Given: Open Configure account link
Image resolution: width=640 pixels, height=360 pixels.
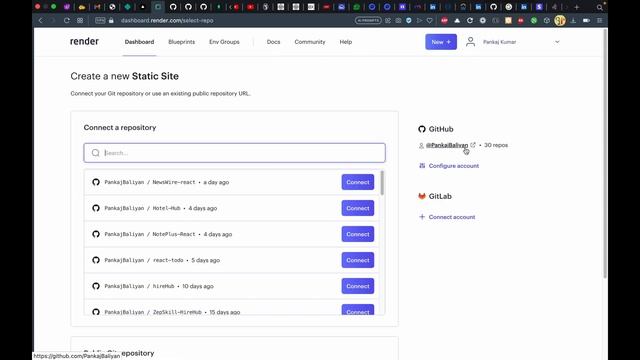Looking at the screenshot, I should click(453, 166).
